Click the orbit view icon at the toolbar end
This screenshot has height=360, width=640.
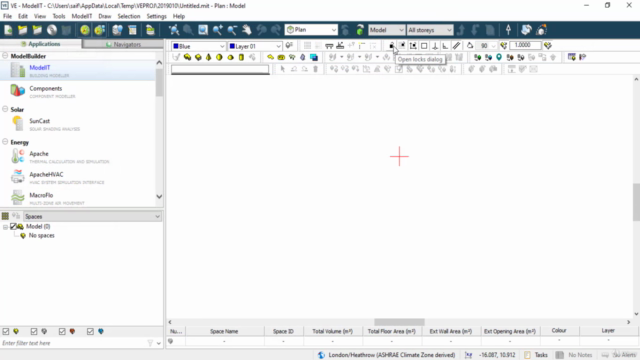point(542,30)
